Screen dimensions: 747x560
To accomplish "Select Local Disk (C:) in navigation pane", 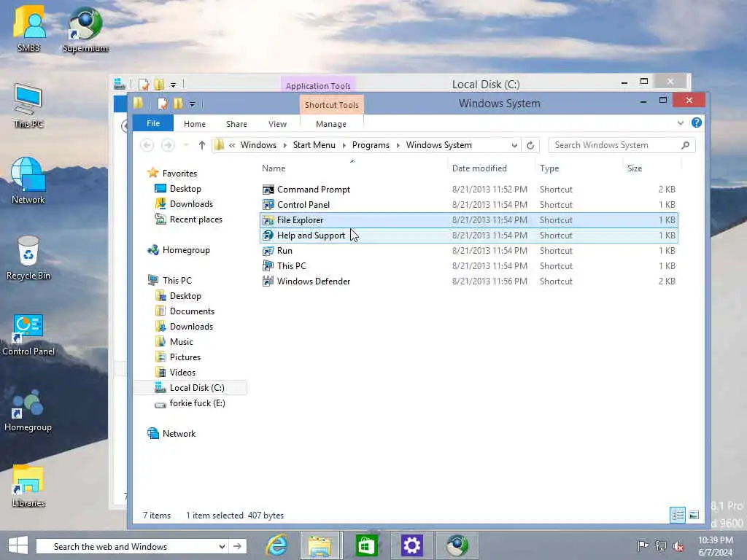I will point(190,388).
